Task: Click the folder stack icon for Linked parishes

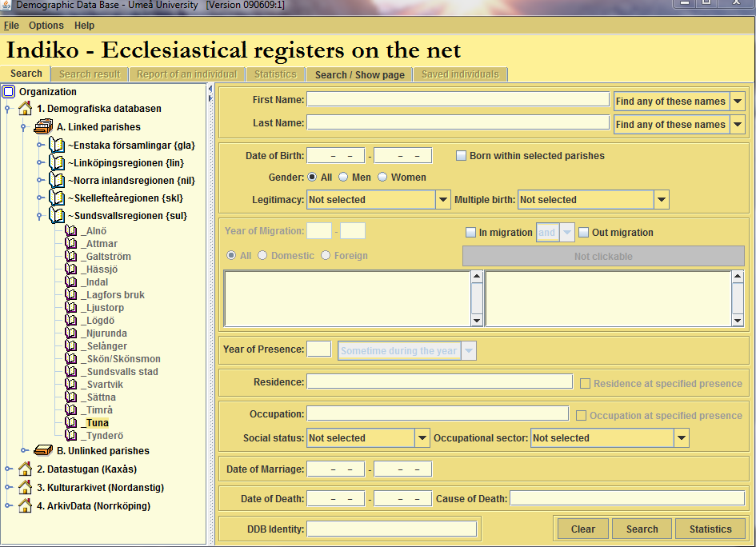Action: pyautogui.click(x=43, y=126)
